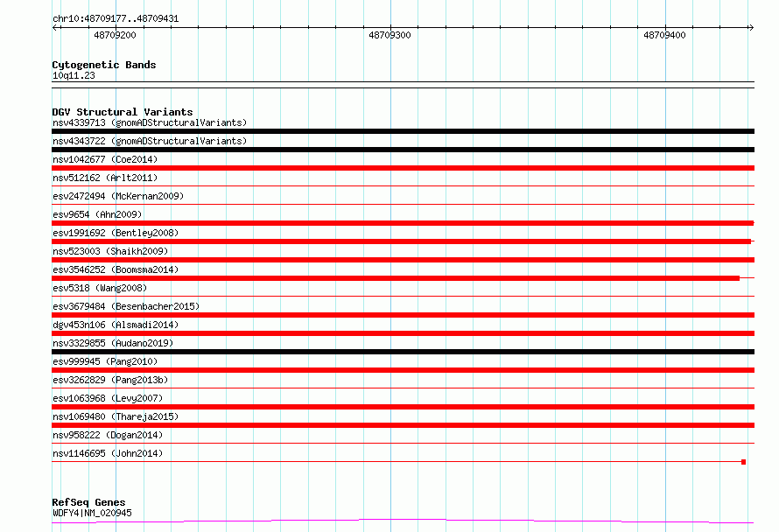Open the nsv958222 (Dogan2014) variant
This screenshot has height=532, width=779.
[x=108, y=435]
